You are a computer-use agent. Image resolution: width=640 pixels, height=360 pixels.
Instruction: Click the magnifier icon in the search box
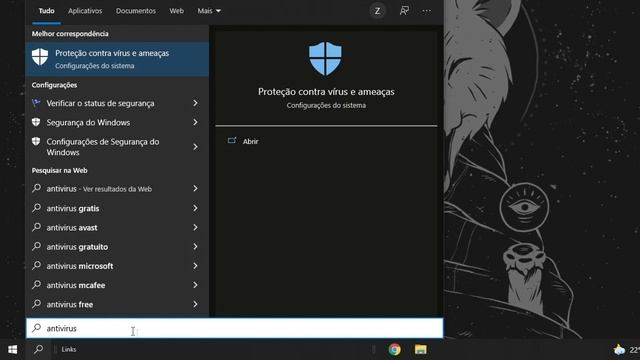37,328
